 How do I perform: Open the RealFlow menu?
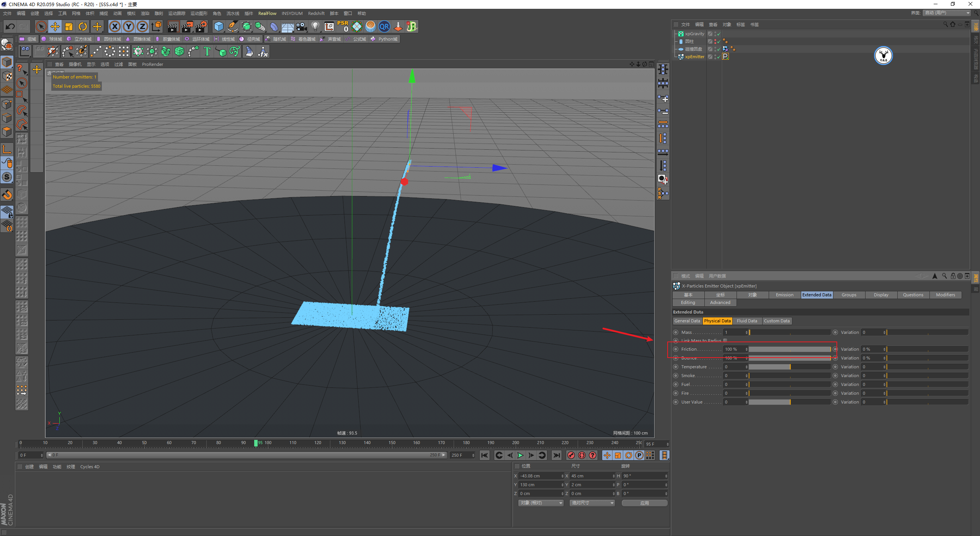tap(267, 13)
